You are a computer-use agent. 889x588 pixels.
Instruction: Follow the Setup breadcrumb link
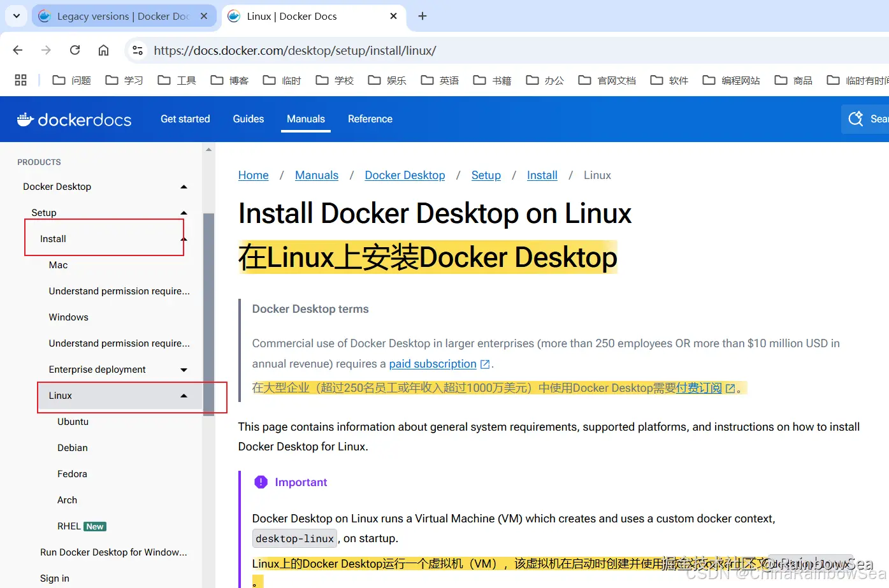point(486,175)
